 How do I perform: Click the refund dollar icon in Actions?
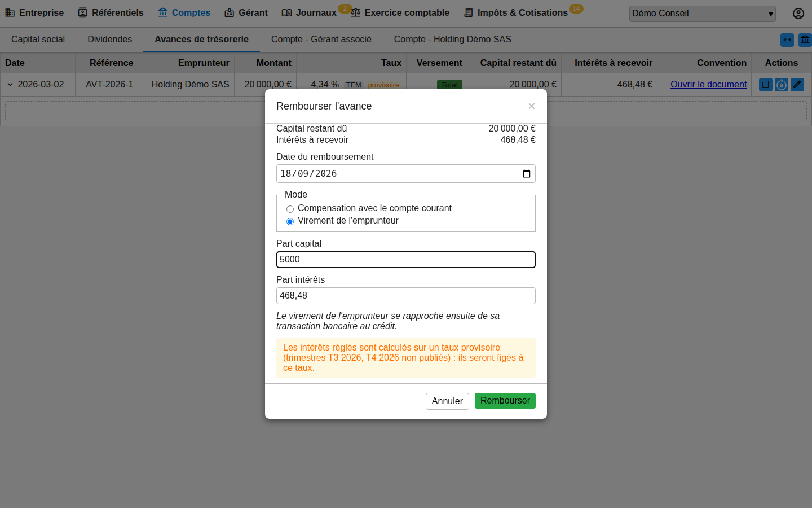[x=782, y=85]
